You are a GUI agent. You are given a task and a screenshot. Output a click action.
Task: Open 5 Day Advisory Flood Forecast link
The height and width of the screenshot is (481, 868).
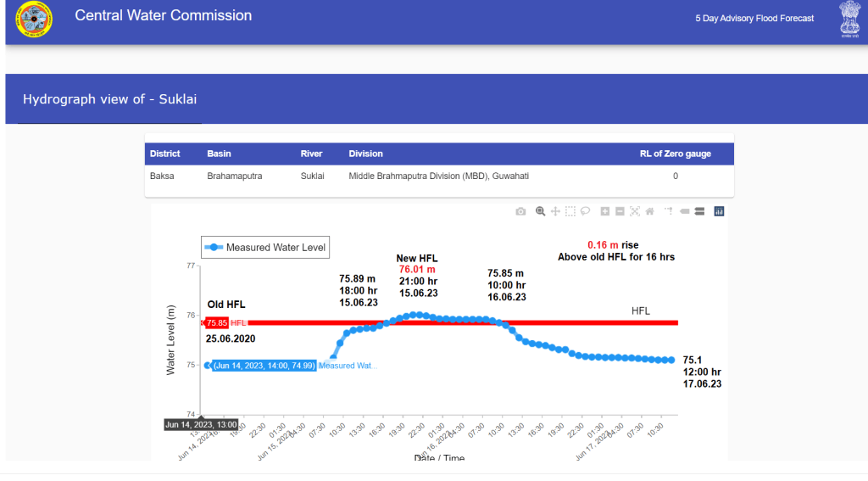(754, 18)
